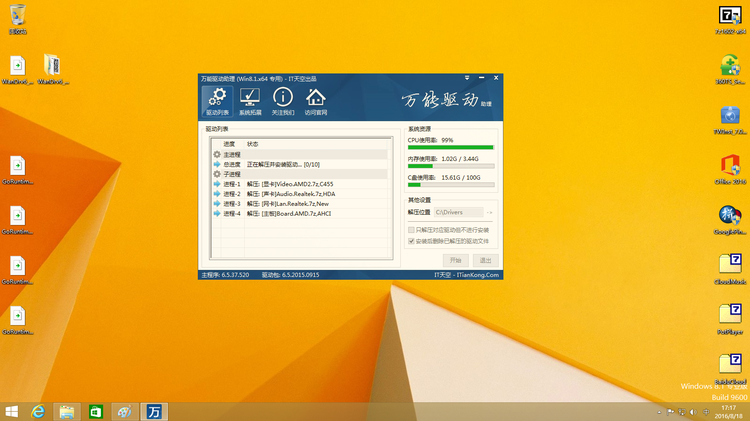
Task: Click the CPU usage progress bar
Action: click(x=451, y=147)
